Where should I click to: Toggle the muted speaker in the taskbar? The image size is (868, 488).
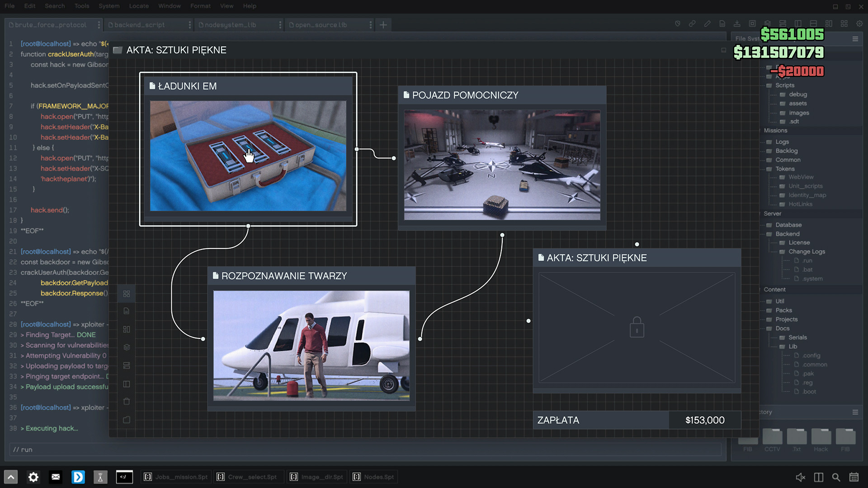coord(801,477)
